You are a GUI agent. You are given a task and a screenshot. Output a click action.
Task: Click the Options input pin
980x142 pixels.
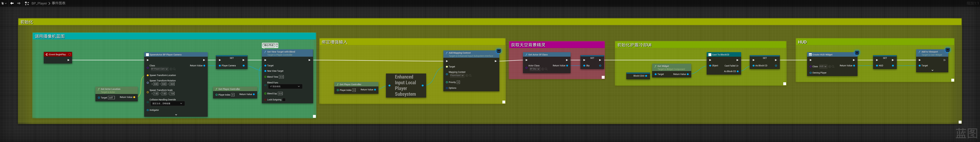447,88
